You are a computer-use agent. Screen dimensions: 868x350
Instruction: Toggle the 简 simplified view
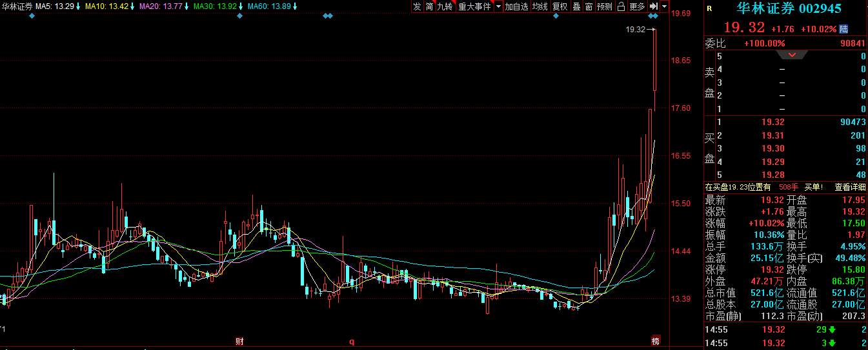pyautogui.click(x=430, y=6)
